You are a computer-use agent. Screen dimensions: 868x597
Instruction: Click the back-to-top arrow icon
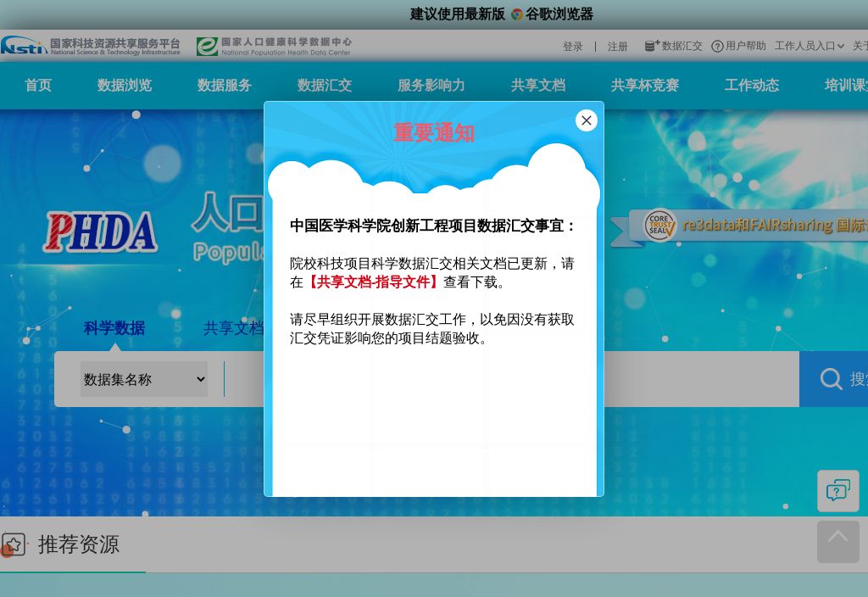click(x=837, y=542)
